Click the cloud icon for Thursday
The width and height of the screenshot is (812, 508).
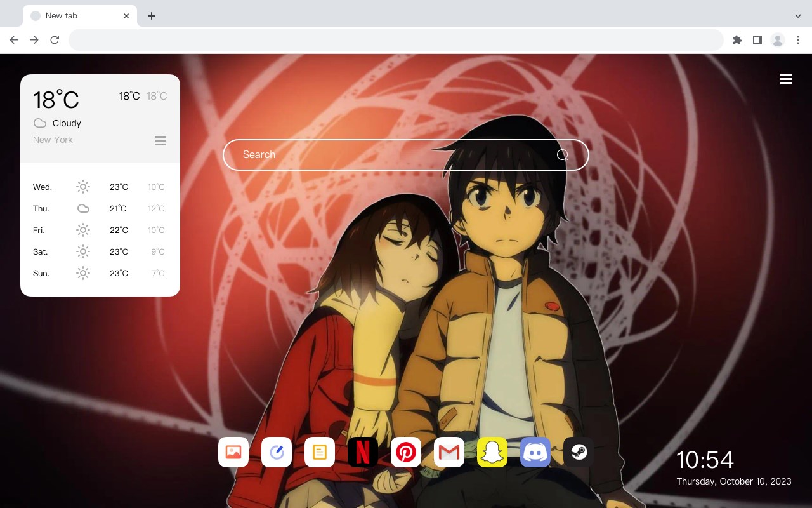[x=83, y=208]
